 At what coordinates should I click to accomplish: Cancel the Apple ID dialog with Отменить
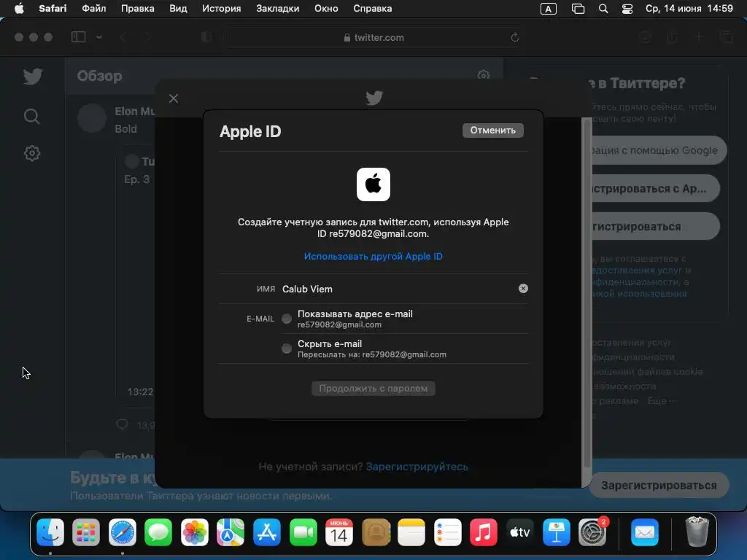point(492,131)
